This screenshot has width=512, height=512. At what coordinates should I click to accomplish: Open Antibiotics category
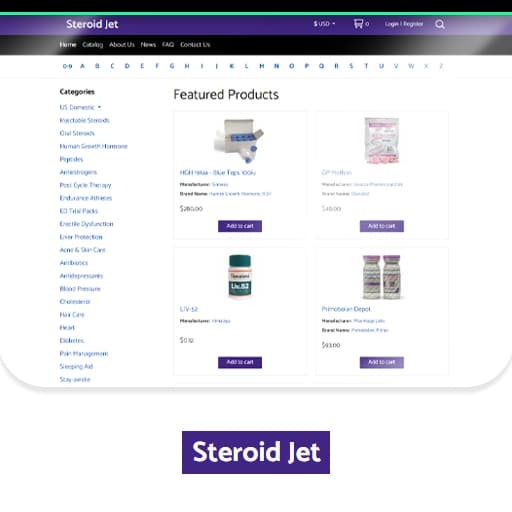(74, 263)
